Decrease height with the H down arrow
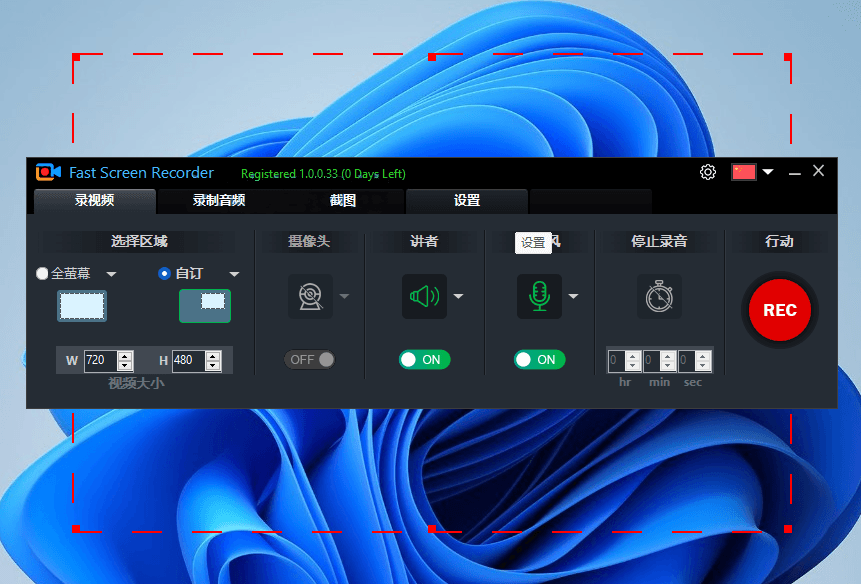The image size is (861, 584). click(x=213, y=366)
